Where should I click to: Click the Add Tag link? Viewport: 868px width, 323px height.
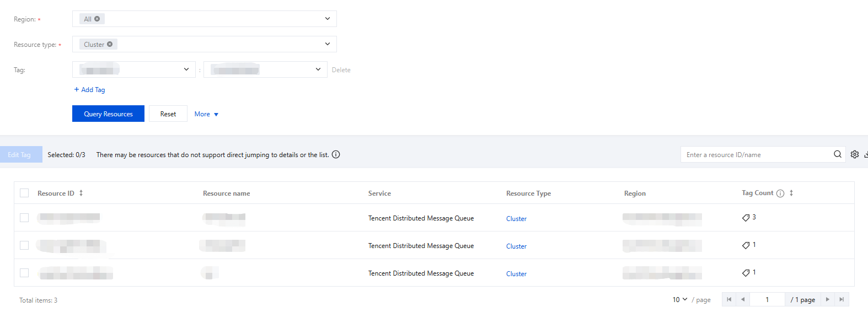click(89, 89)
